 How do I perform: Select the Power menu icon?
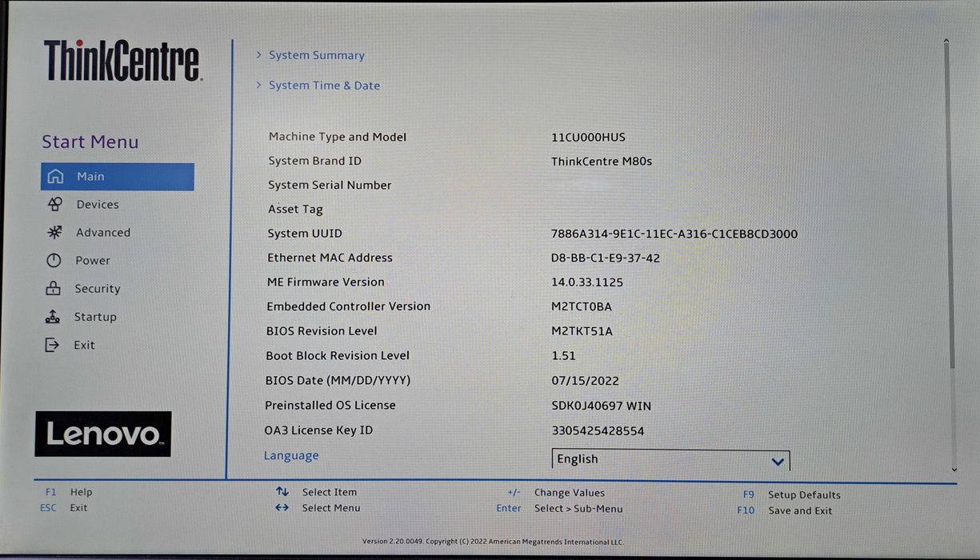56,260
